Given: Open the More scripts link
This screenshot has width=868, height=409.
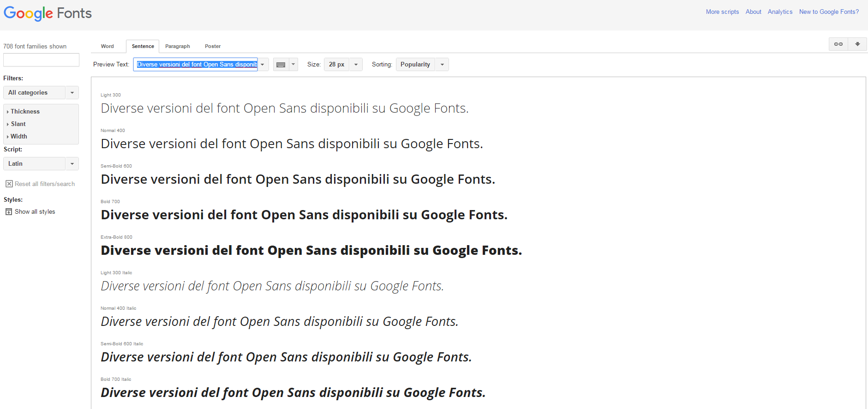Looking at the screenshot, I should pyautogui.click(x=722, y=12).
